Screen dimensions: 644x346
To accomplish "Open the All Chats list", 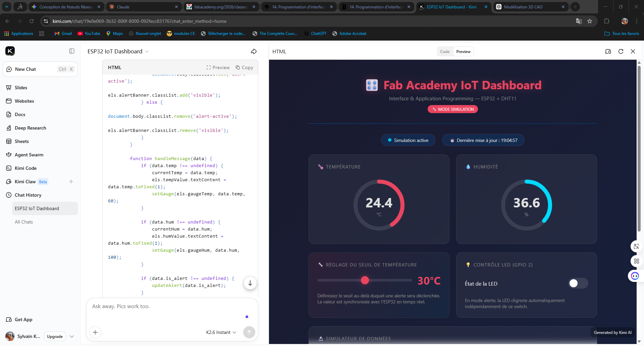I will click(x=24, y=222).
